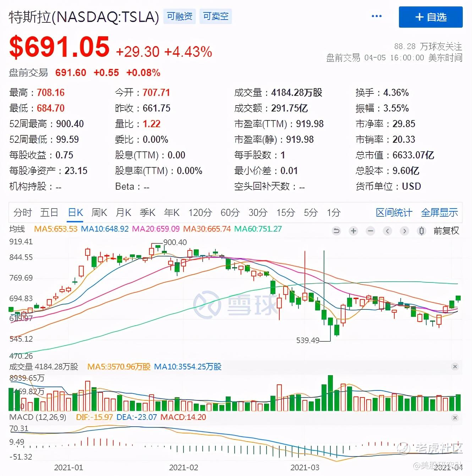Click the 2021-02 date label on the axis

[183, 467]
